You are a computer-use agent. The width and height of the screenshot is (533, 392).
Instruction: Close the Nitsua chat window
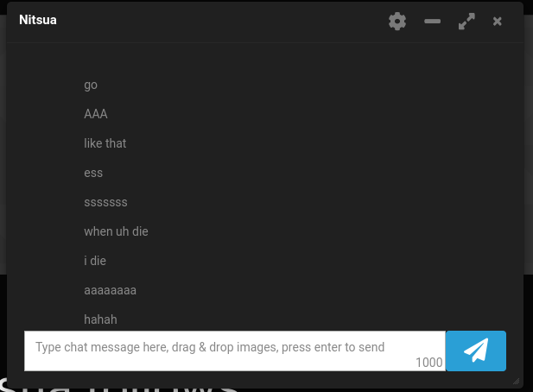(497, 22)
